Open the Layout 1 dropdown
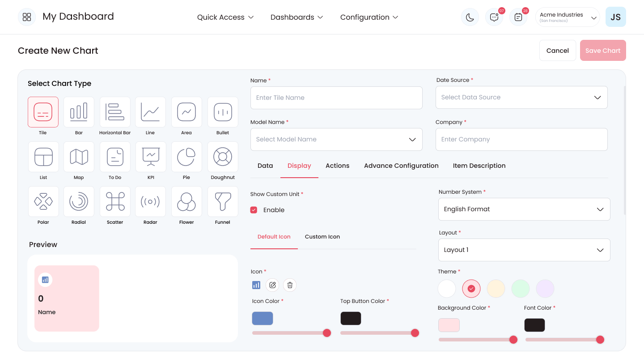 [524, 250]
